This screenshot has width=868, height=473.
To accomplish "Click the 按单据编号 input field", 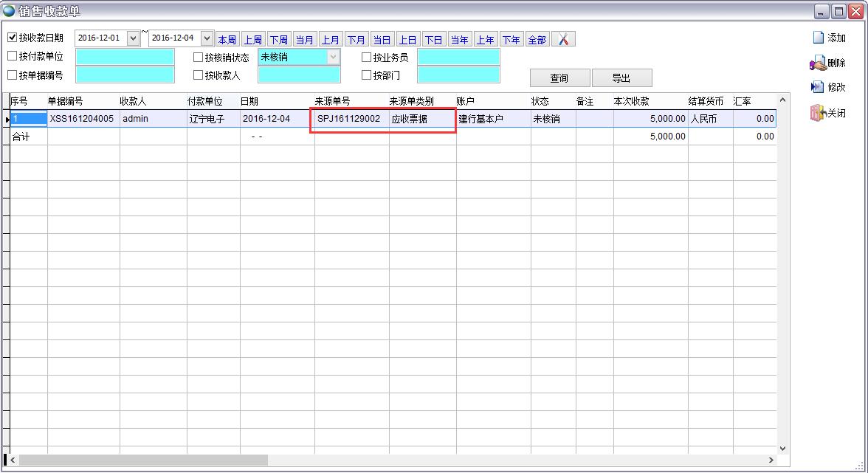I will point(125,75).
